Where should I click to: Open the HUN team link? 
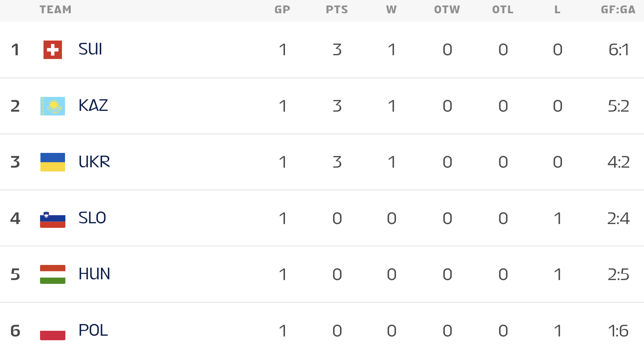click(94, 274)
